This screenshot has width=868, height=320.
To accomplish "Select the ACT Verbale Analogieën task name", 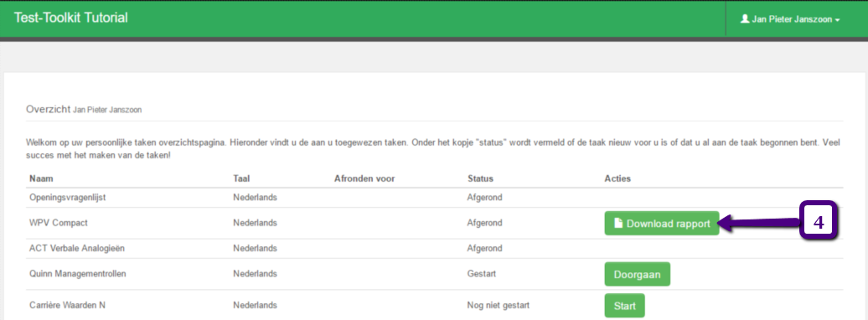I will 77,248.
